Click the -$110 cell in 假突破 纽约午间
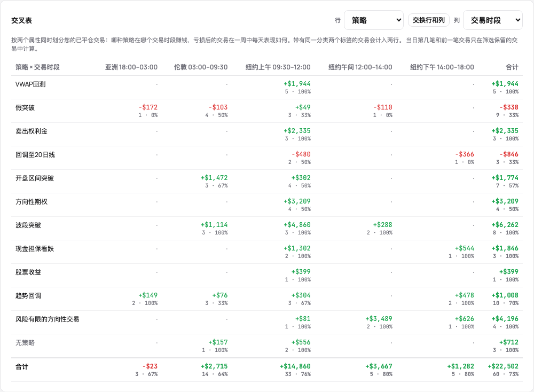Screen dimensions: 534x392 coord(383,107)
